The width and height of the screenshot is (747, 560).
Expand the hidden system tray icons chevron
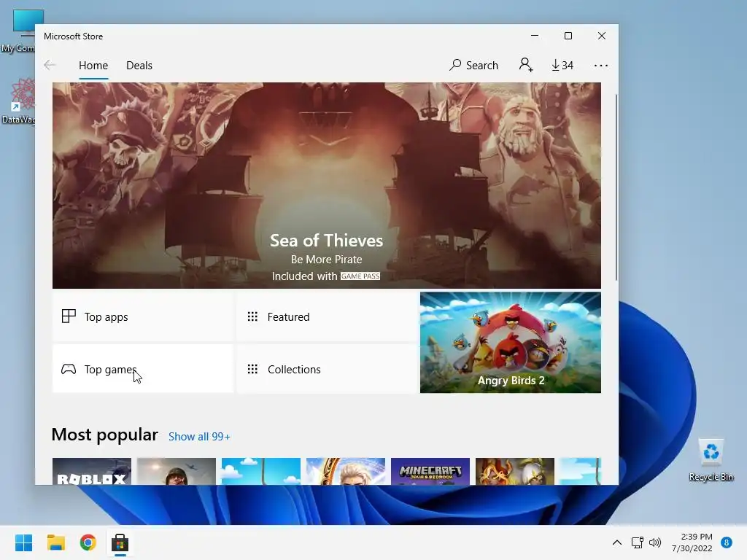[x=617, y=542]
